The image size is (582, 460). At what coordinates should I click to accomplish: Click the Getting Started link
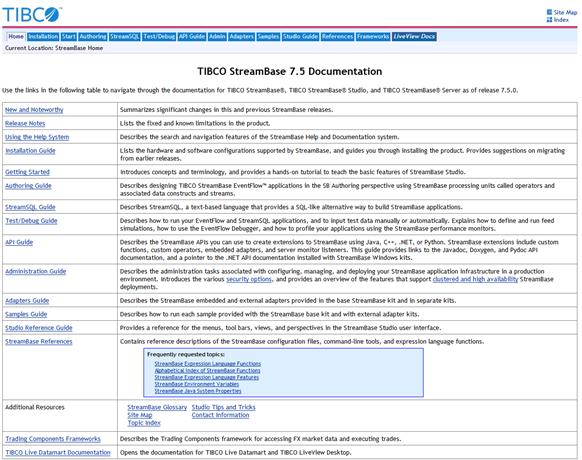pyautogui.click(x=27, y=172)
